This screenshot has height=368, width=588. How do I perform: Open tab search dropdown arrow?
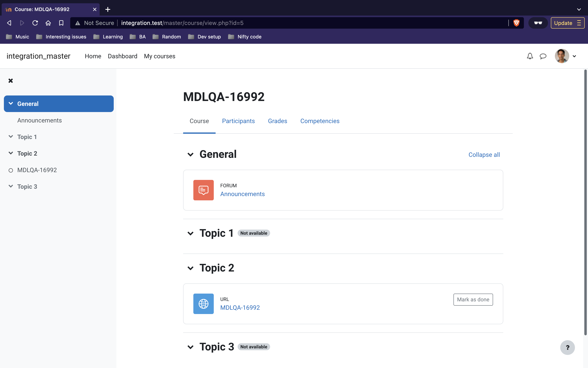(579, 9)
